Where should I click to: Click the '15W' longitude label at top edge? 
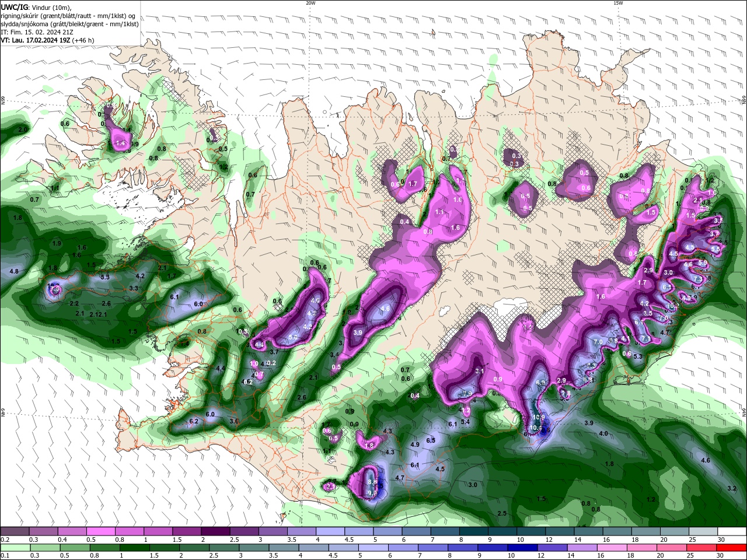[x=617, y=3]
